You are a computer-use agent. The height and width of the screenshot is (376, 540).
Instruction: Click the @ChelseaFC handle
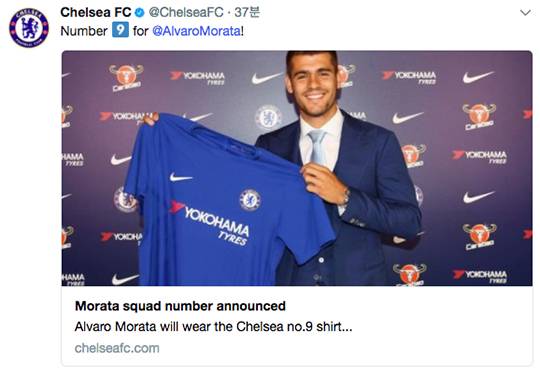186,13
